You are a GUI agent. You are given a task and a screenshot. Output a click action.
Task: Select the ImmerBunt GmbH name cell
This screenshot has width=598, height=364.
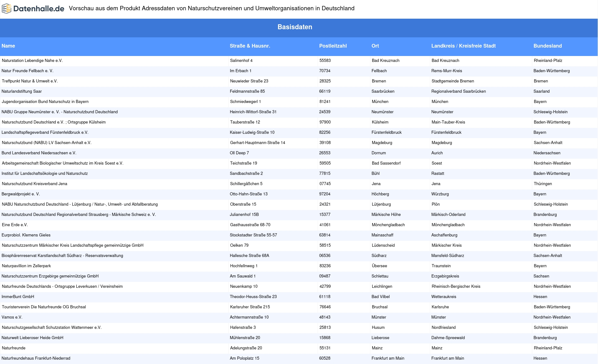coord(18,297)
